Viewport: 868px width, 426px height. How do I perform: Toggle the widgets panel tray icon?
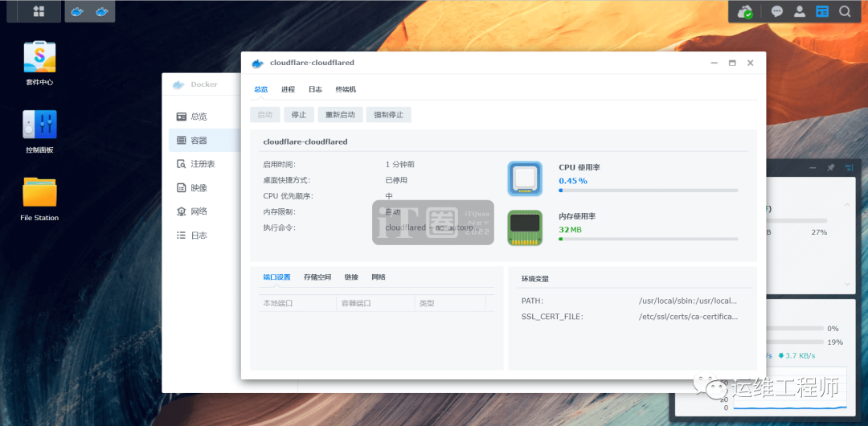[822, 11]
